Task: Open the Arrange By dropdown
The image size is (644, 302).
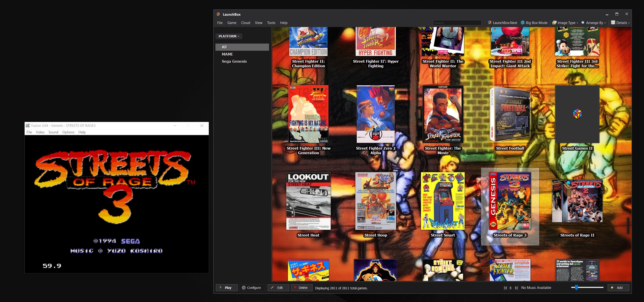Action: [593, 23]
